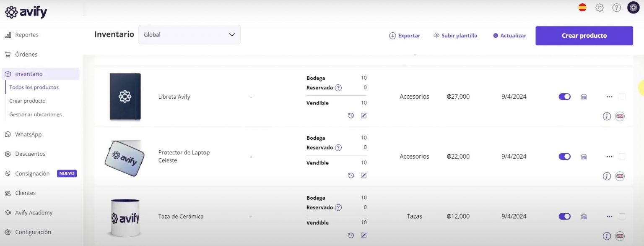Click the Crear producto button
Viewport: 644px width, 246px height.
pos(584,35)
